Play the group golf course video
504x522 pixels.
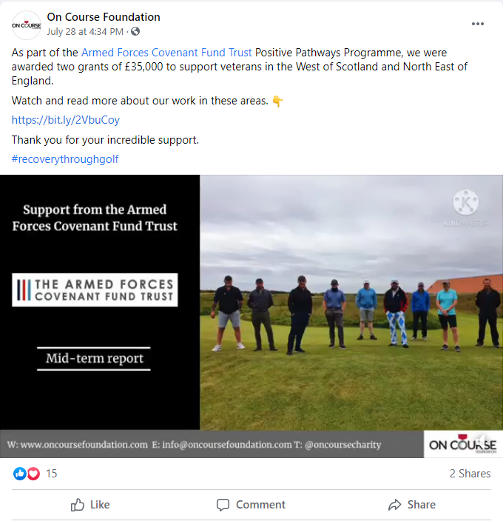point(252,316)
